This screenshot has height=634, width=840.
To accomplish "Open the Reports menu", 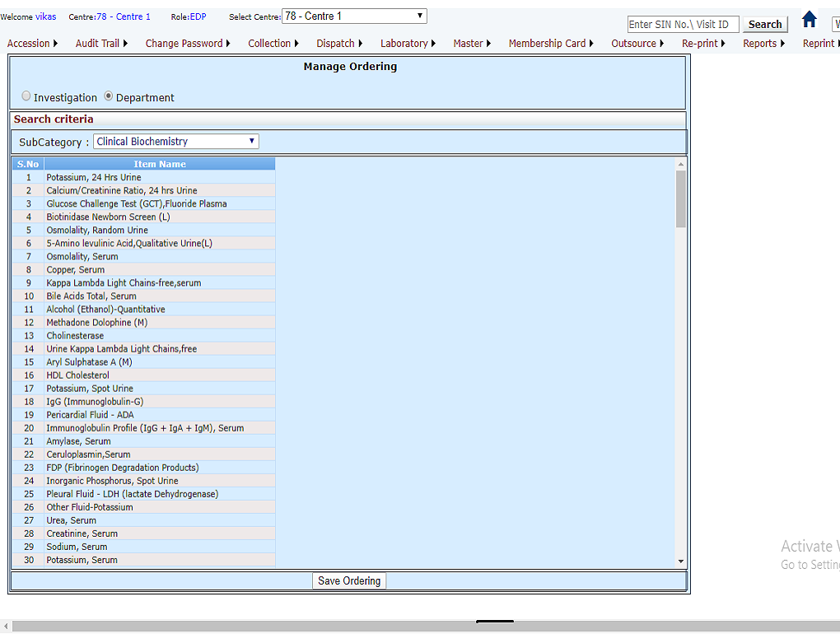I will tap(763, 44).
